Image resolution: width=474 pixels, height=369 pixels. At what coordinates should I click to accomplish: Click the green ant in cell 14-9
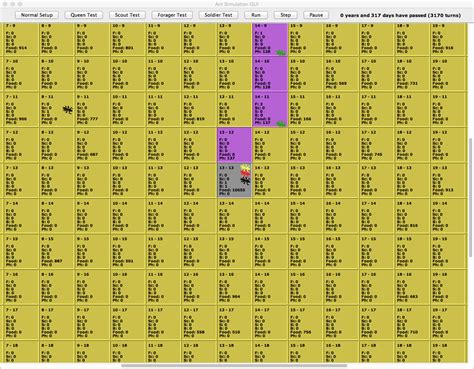pos(281,53)
